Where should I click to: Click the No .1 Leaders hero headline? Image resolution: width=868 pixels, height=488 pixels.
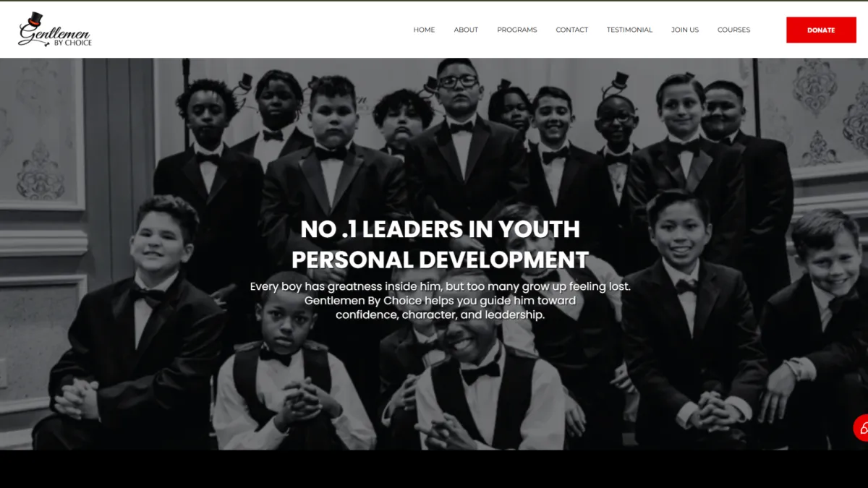click(440, 229)
